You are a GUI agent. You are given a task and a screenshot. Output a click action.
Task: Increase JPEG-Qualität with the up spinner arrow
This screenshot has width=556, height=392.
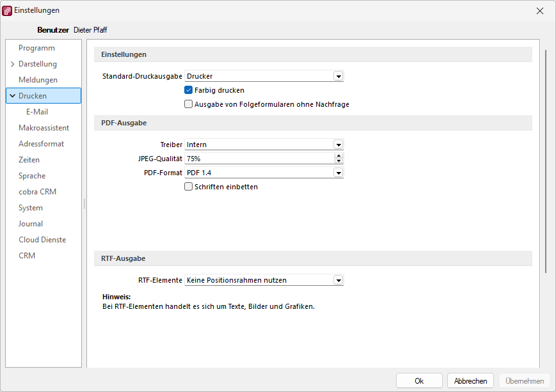coord(338,155)
